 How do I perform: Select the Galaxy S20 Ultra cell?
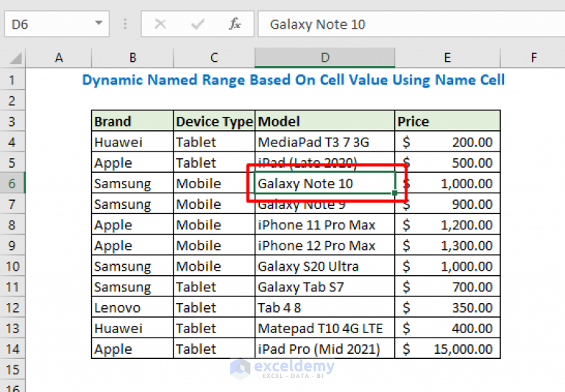[x=325, y=266]
